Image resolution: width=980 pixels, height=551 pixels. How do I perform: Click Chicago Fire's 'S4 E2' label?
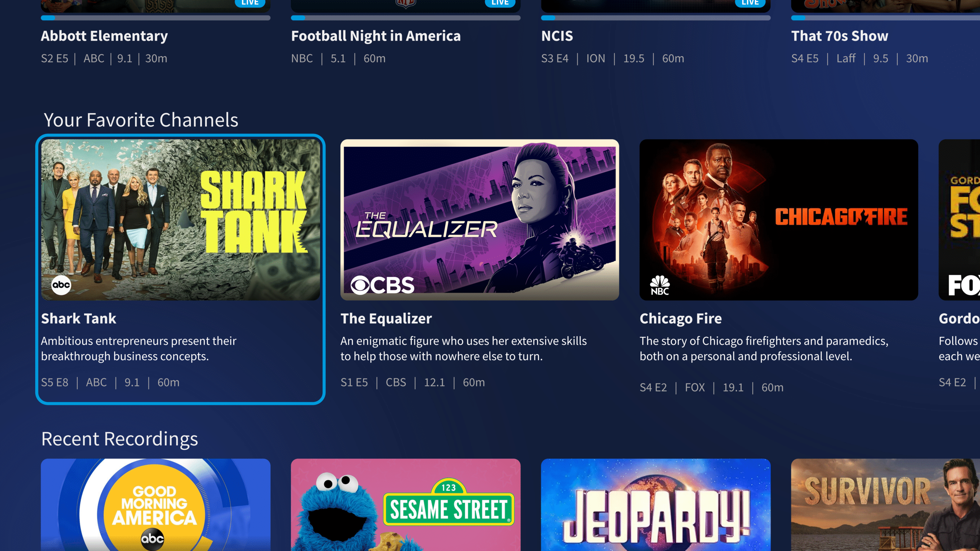(653, 387)
